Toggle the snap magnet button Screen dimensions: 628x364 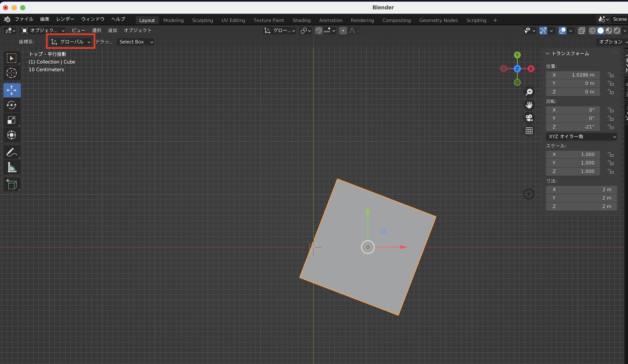coord(318,30)
